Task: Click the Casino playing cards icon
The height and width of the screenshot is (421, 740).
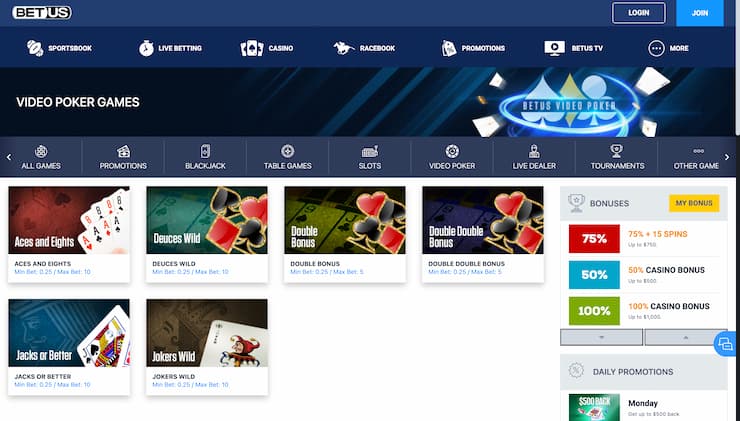Action: point(252,48)
